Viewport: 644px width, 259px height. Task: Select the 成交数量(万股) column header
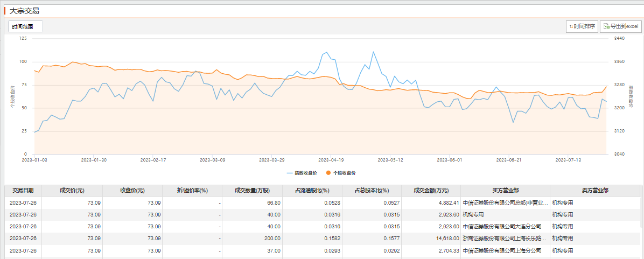coord(252,191)
